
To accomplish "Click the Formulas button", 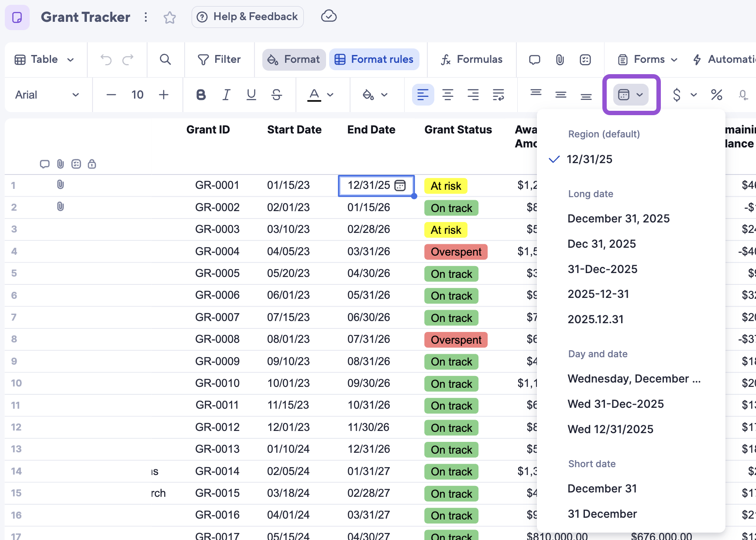I will [471, 59].
